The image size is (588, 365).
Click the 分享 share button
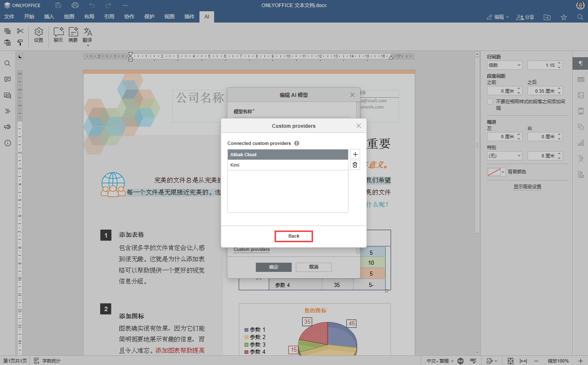click(x=525, y=17)
